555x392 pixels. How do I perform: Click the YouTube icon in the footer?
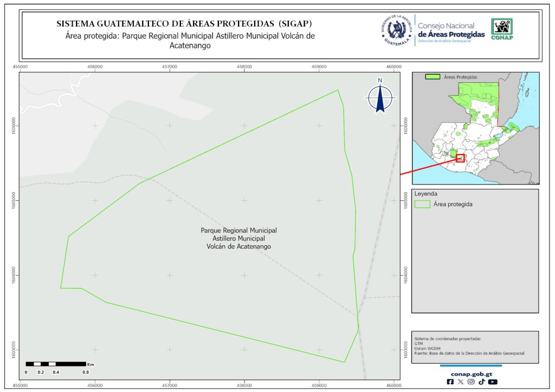click(492, 382)
